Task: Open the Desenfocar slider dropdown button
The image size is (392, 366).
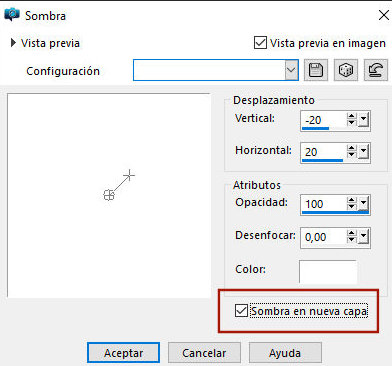Action: 363,236
